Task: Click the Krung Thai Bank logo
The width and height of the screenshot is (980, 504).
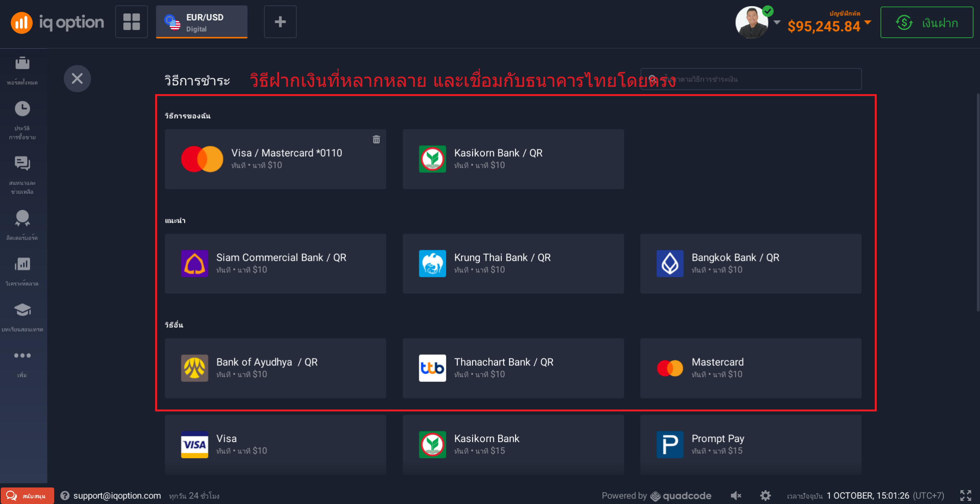Action: tap(432, 264)
